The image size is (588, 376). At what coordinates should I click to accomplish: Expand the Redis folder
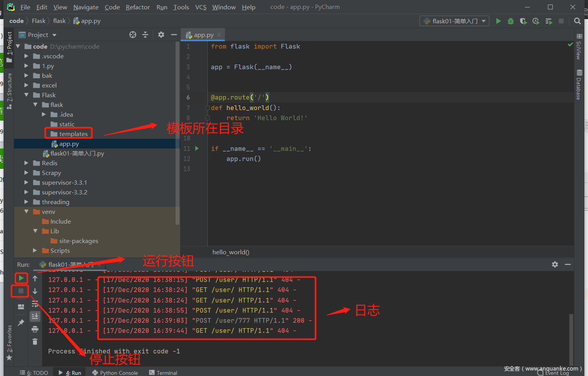point(26,163)
